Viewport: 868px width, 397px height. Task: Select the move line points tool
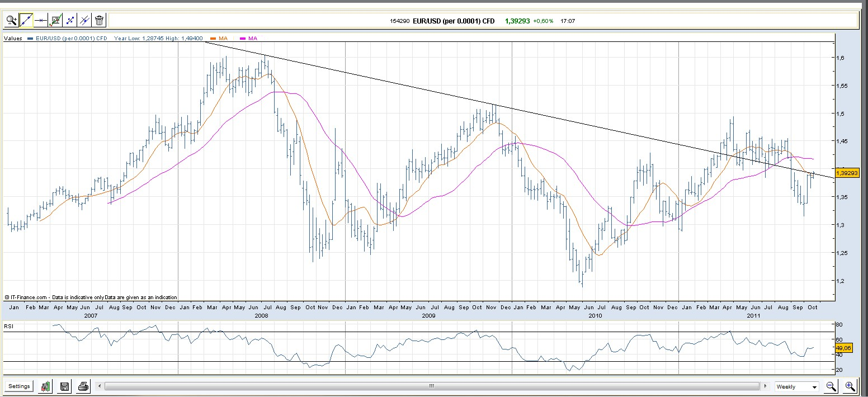(70, 21)
